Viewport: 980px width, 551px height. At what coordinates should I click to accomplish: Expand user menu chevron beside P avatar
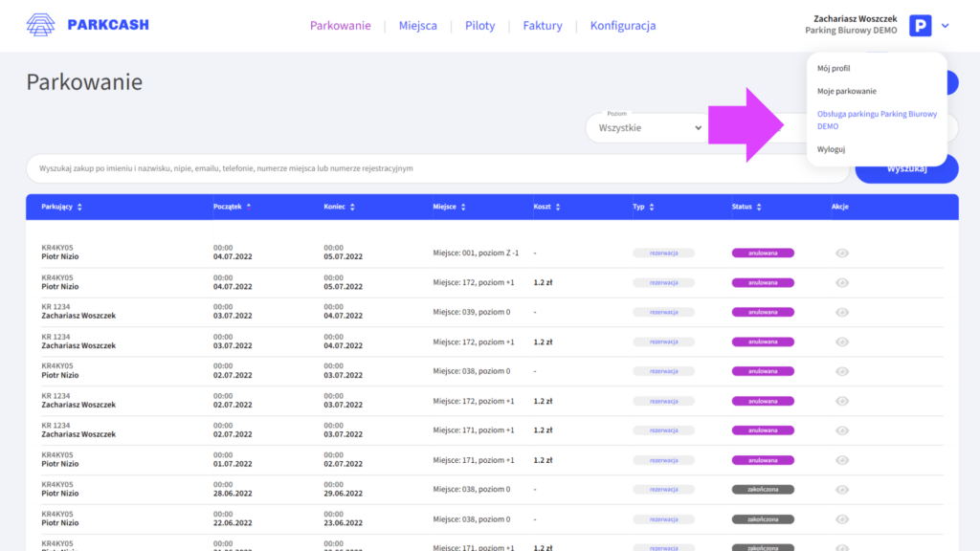pos(945,26)
